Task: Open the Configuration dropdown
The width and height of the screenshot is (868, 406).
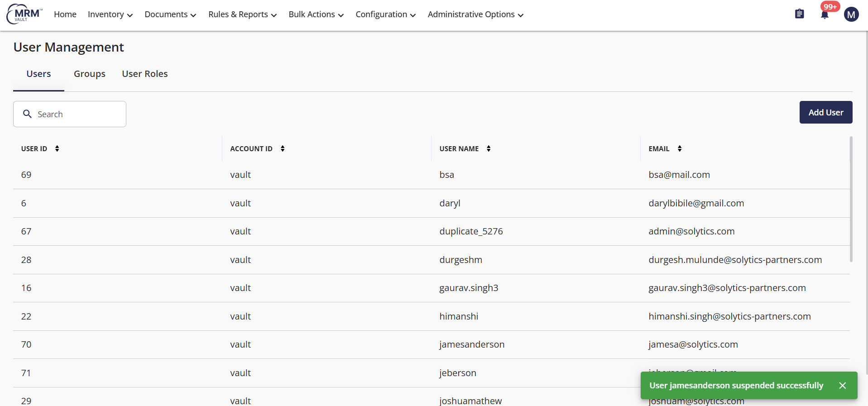Action: coord(385,14)
